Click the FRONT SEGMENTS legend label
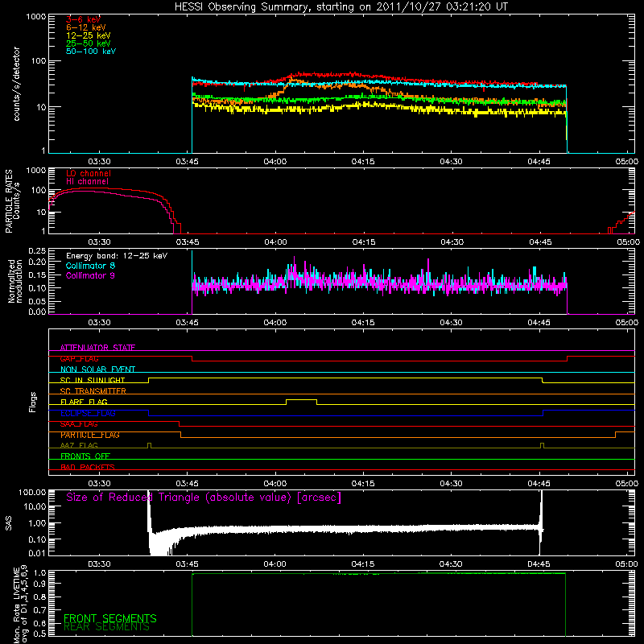 pos(110,618)
